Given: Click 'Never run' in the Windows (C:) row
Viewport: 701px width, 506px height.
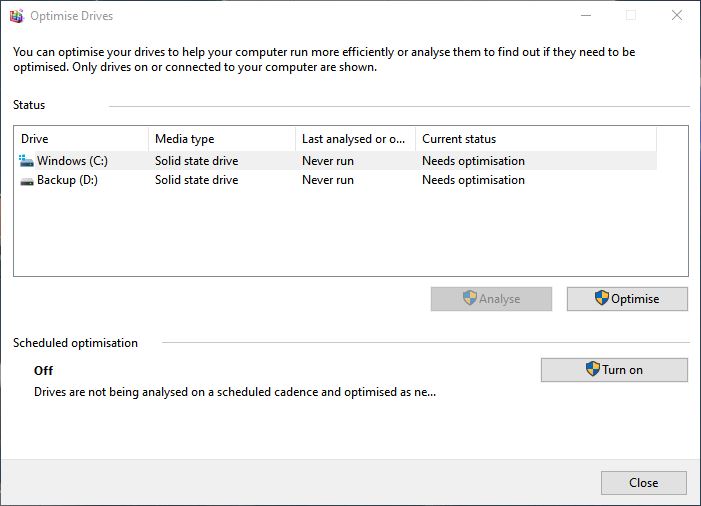Looking at the screenshot, I should coord(328,161).
